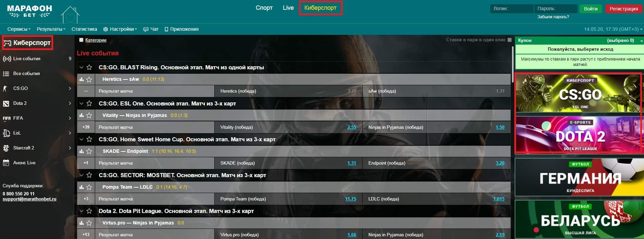Show statistics for Heretics — sAw
644x239 pixels.
(81, 79)
